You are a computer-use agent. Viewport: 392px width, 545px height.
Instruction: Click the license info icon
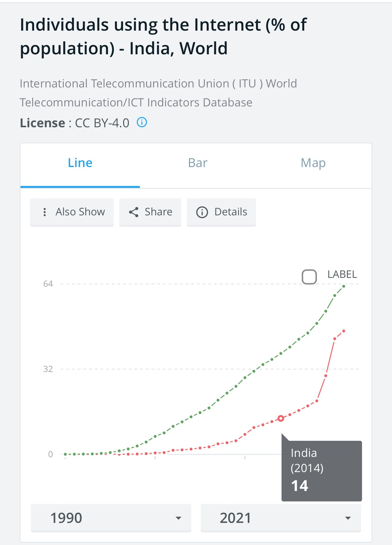pyautogui.click(x=142, y=122)
